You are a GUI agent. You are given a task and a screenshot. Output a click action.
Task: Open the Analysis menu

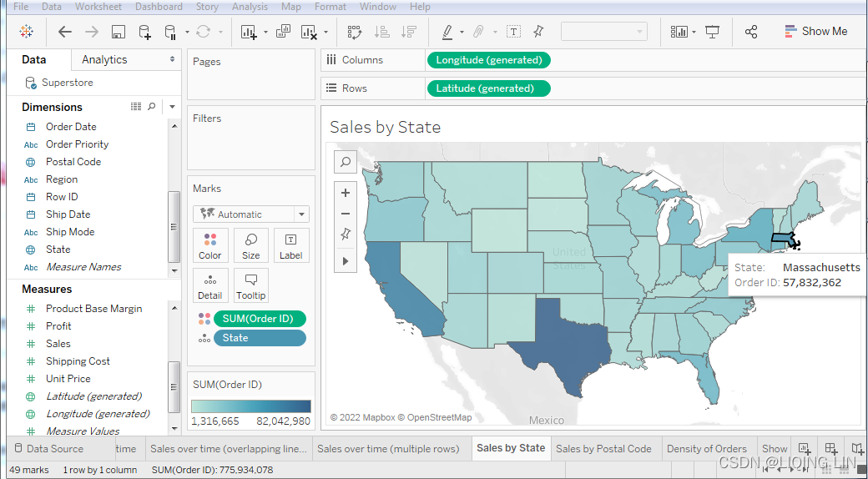click(250, 7)
